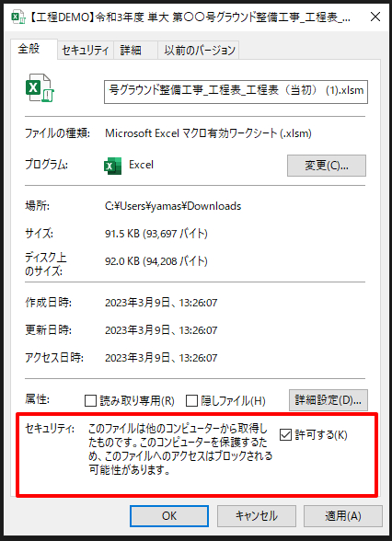Switch to the 以前のバージョン tab

click(200, 51)
